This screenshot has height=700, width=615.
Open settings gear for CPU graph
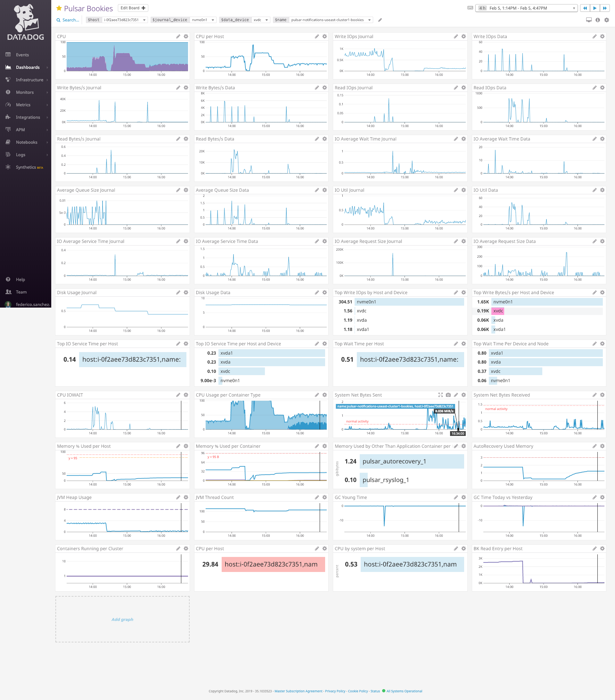(x=186, y=36)
